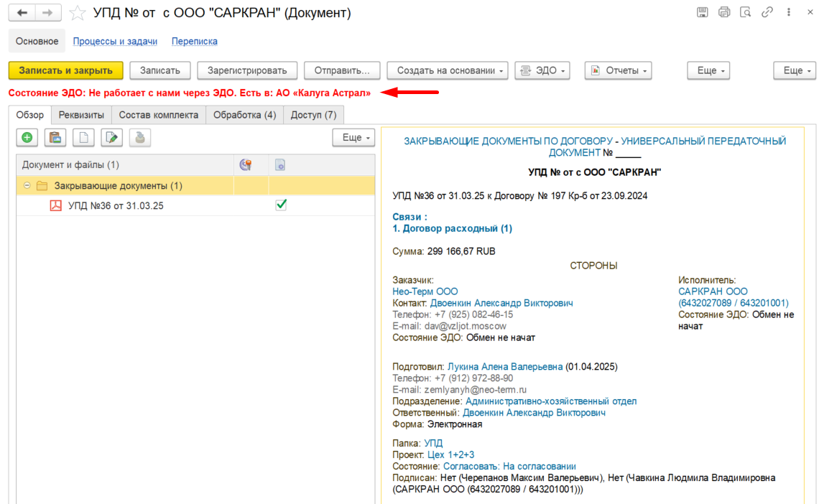Click the pencil edit file icon
This screenshot has height=504, width=819.
[x=112, y=138]
